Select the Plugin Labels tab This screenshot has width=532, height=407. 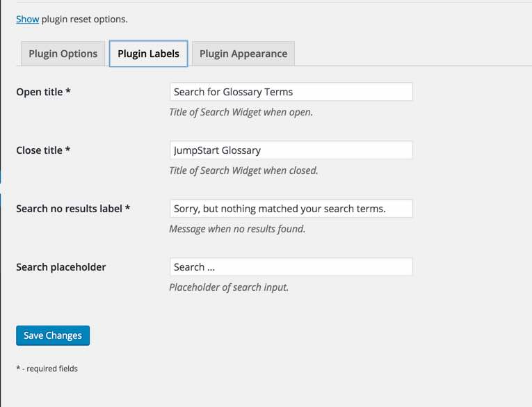[148, 54]
